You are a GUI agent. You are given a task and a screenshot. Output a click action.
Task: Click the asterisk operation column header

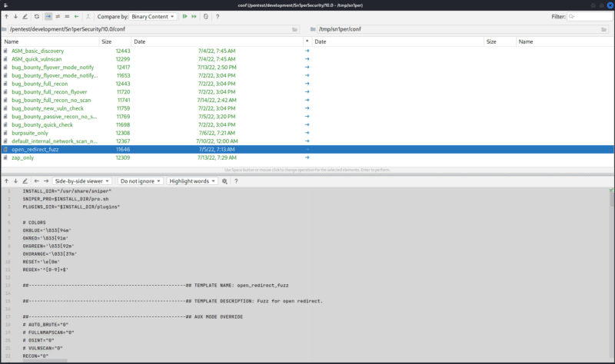[x=307, y=41]
